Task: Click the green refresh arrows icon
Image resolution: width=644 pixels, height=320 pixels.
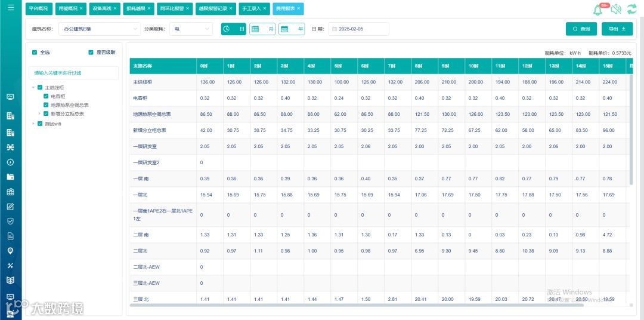Action: pyautogui.click(x=631, y=9)
